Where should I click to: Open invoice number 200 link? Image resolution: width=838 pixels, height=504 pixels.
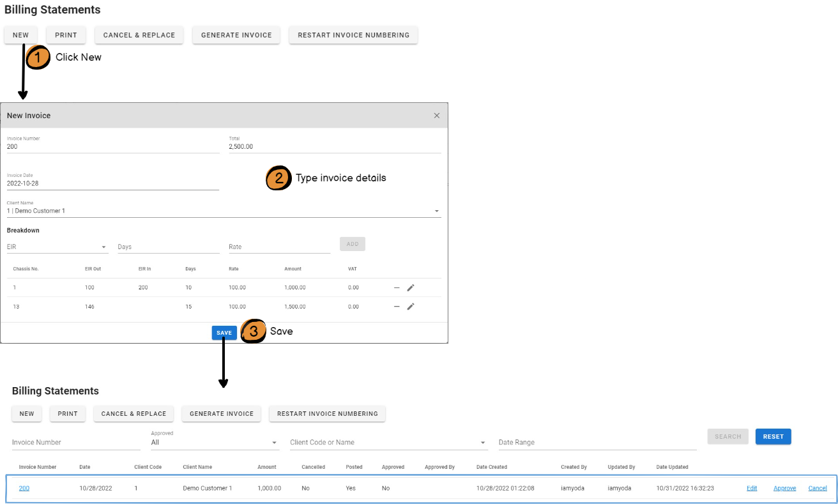24,488
